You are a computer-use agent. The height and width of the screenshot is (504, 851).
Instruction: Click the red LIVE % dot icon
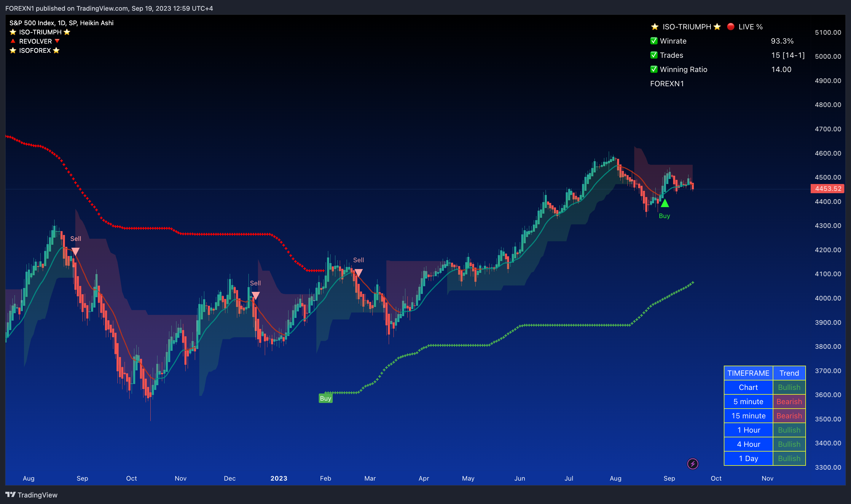click(x=731, y=26)
